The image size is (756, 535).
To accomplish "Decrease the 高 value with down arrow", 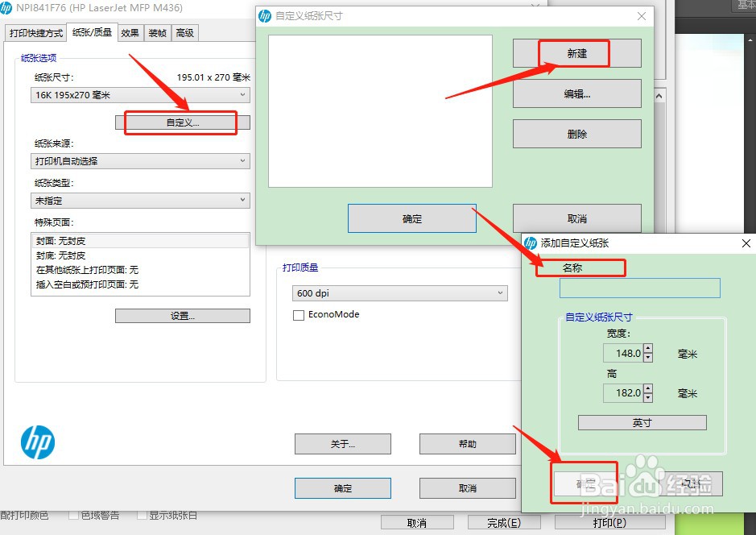I will tap(648, 397).
